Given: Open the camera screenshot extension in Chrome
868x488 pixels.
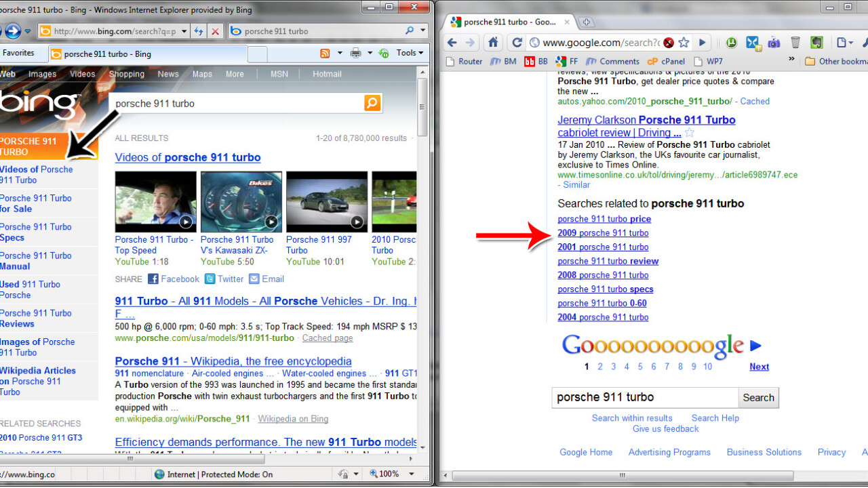Looking at the screenshot, I should coord(774,43).
